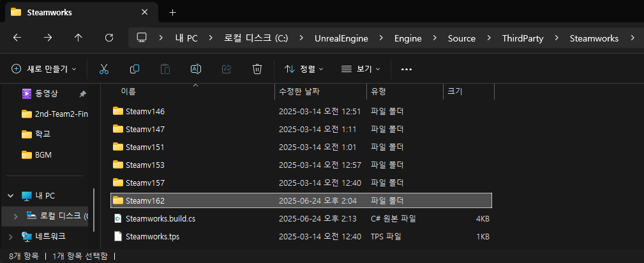Viewport: 644px width, 263px height.
Task: Copy the selected item
Action: tap(135, 69)
